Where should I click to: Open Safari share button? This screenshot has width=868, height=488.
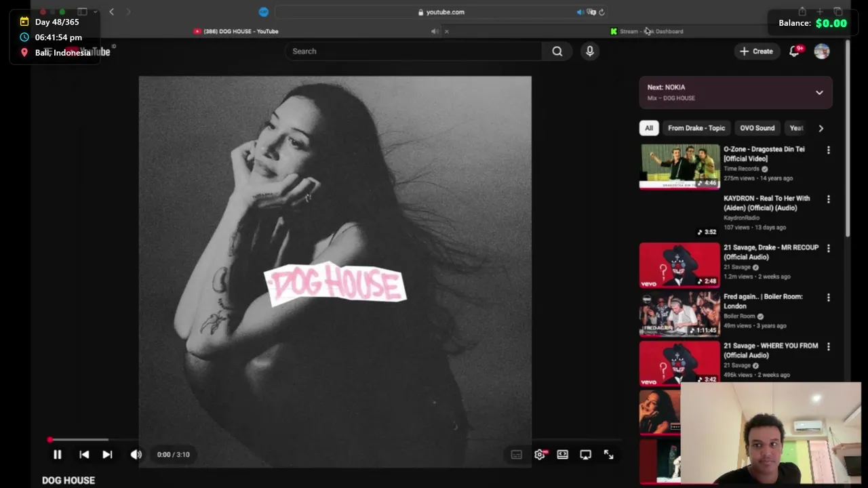802,12
